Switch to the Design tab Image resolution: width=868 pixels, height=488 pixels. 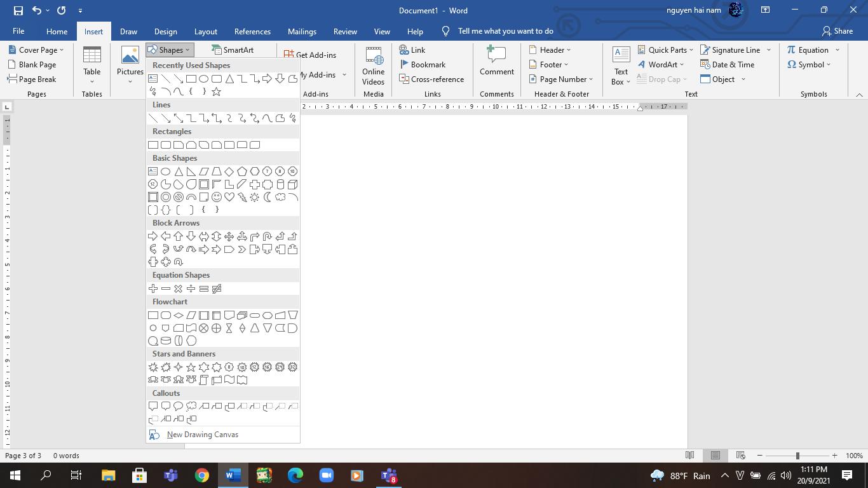coord(166,31)
